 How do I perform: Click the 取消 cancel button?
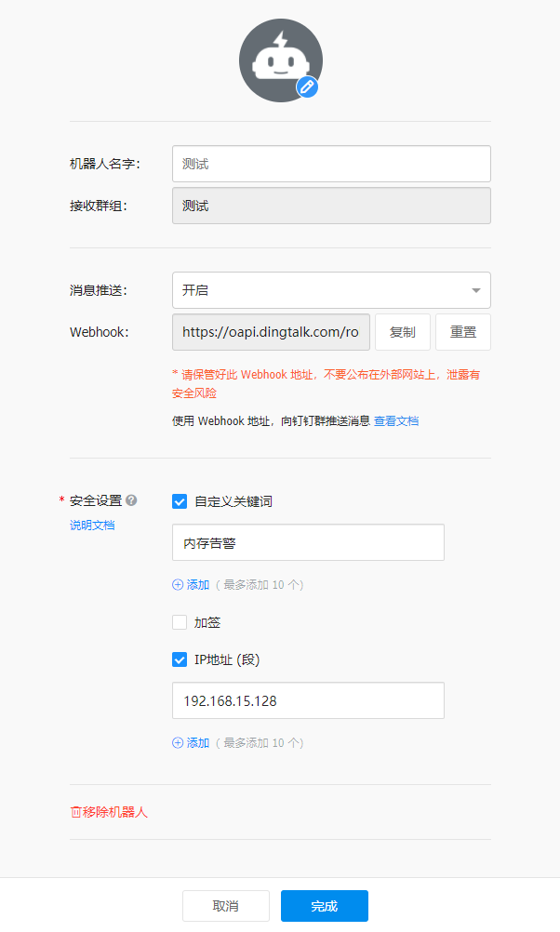click(226, 905)
